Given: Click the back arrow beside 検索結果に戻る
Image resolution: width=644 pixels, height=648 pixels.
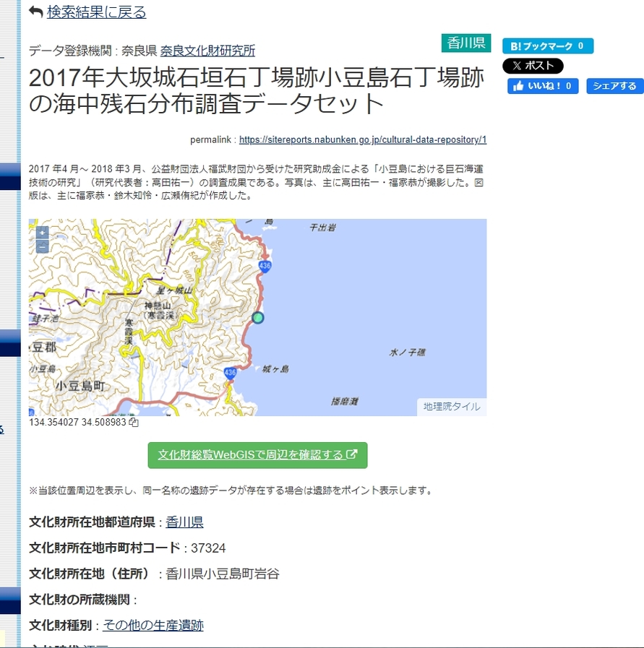Looking at the screenshot, I should [35, 11].
